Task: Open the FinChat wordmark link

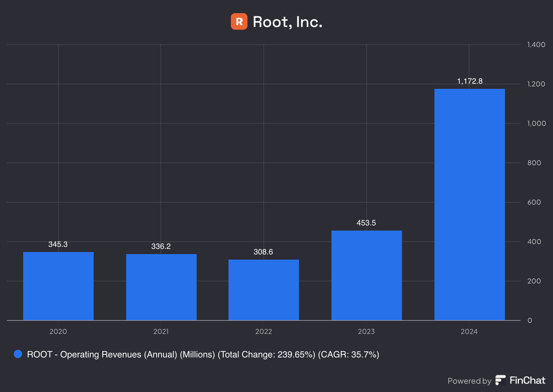Action: pyautogui.click(x=527, y=380)
